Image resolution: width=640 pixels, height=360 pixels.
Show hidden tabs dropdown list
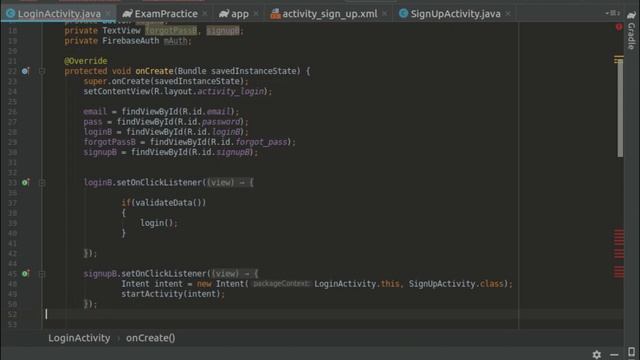tap(612, 13)
